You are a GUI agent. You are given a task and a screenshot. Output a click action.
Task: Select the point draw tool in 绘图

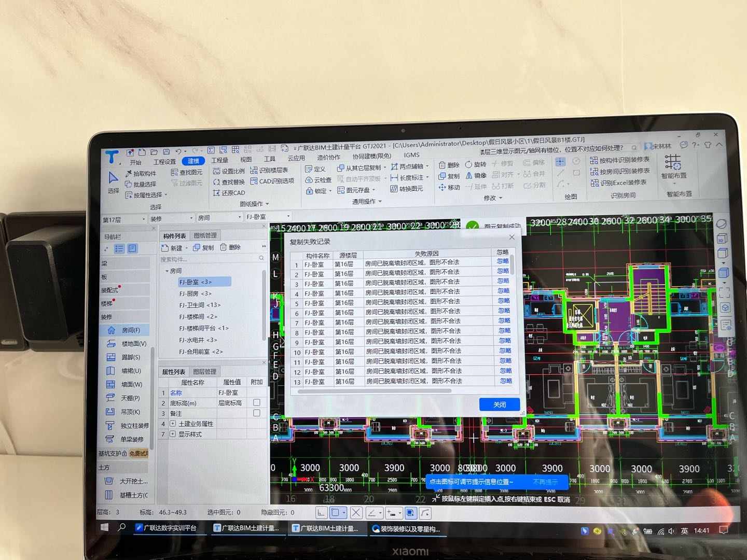(x=560, y=162)
